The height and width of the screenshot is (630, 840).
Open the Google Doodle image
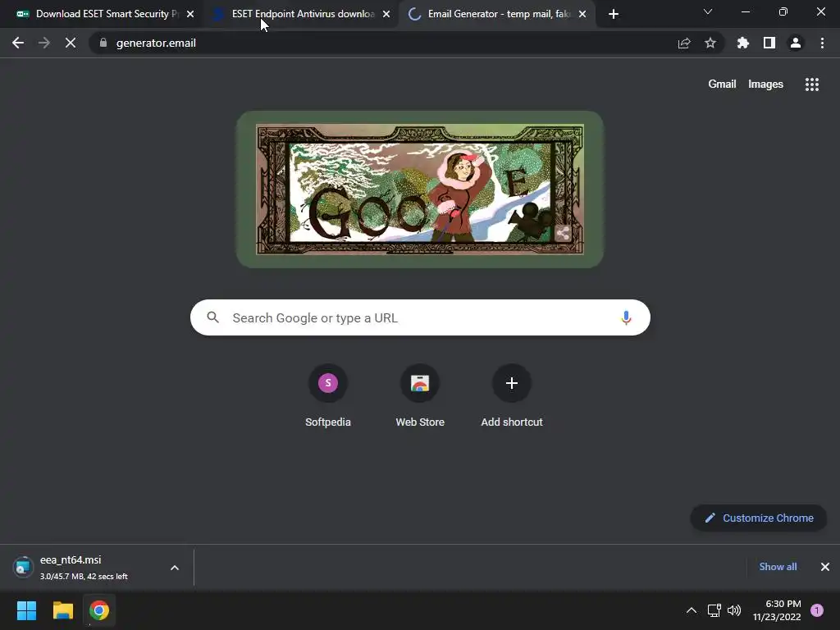420,189
